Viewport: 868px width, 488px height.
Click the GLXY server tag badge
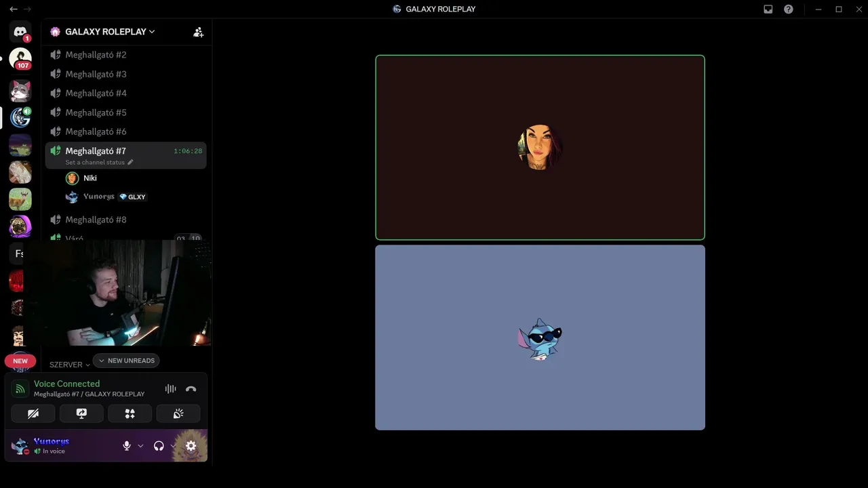[132, 197]
